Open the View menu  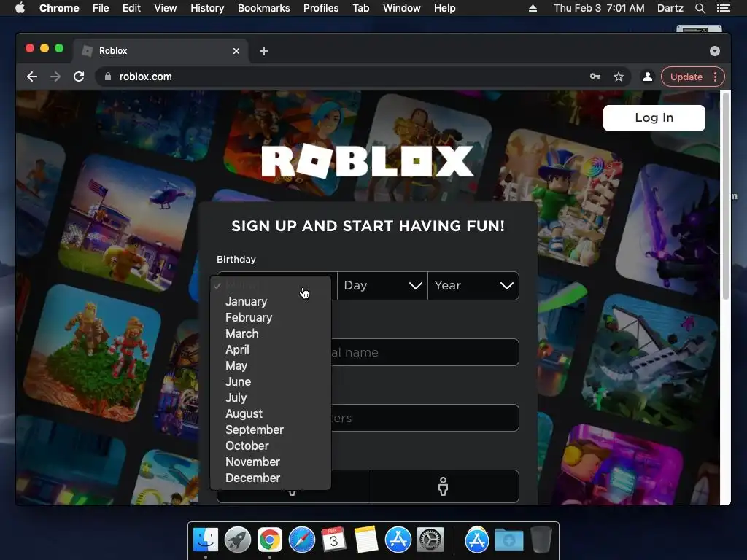click(x=166, y=8)
